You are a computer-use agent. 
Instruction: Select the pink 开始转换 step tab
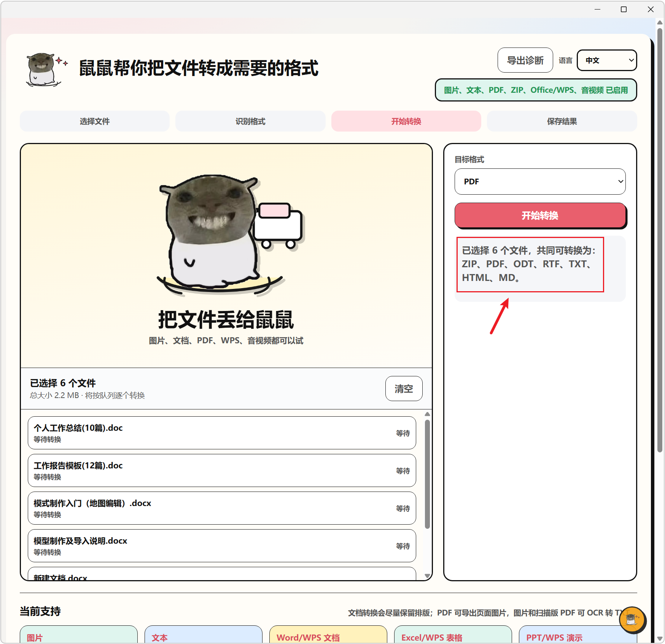coord(406,121)
